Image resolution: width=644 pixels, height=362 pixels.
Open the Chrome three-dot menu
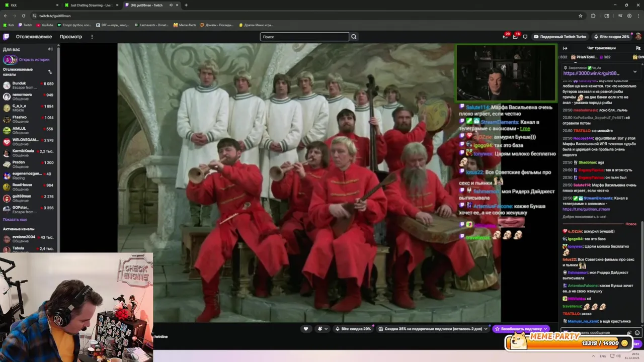point(638,16)
